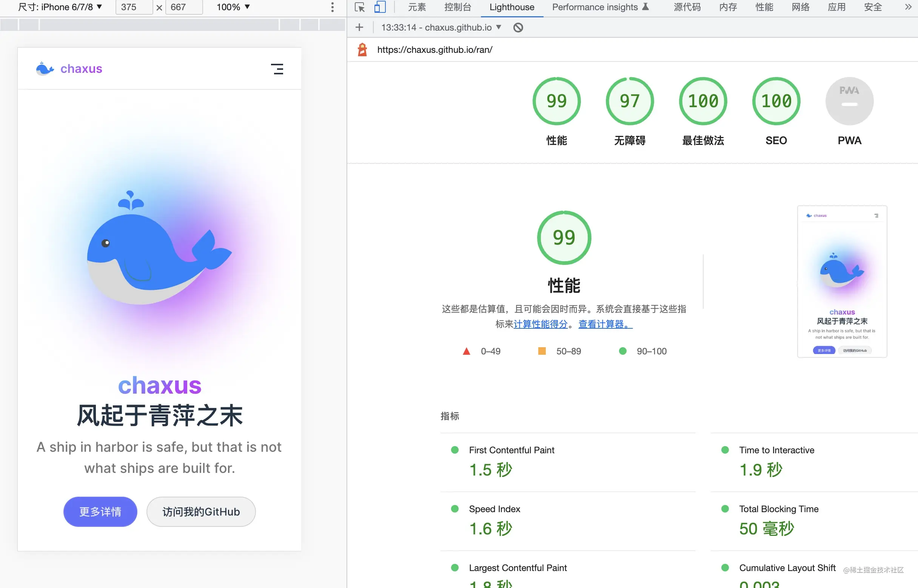Click the chaxus whale logo in header
This screenshot has width=918, height=588.
click(x=45, y=69)
